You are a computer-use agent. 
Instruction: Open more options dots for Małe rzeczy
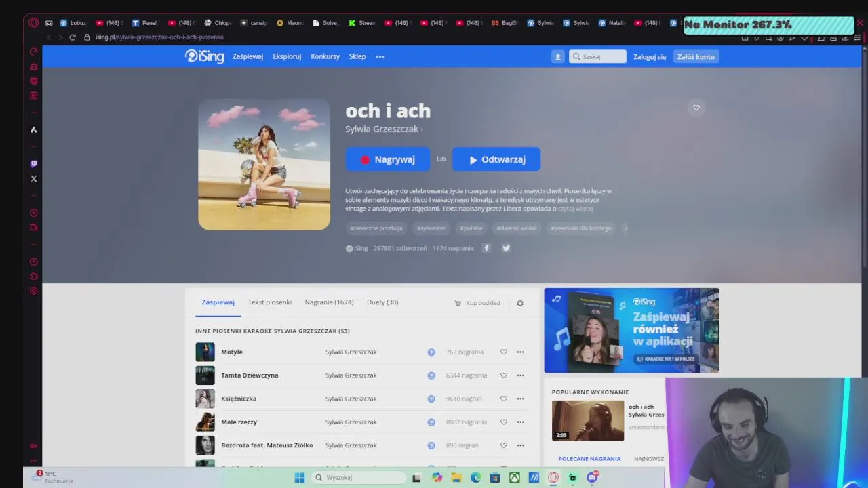click(520, 422)
